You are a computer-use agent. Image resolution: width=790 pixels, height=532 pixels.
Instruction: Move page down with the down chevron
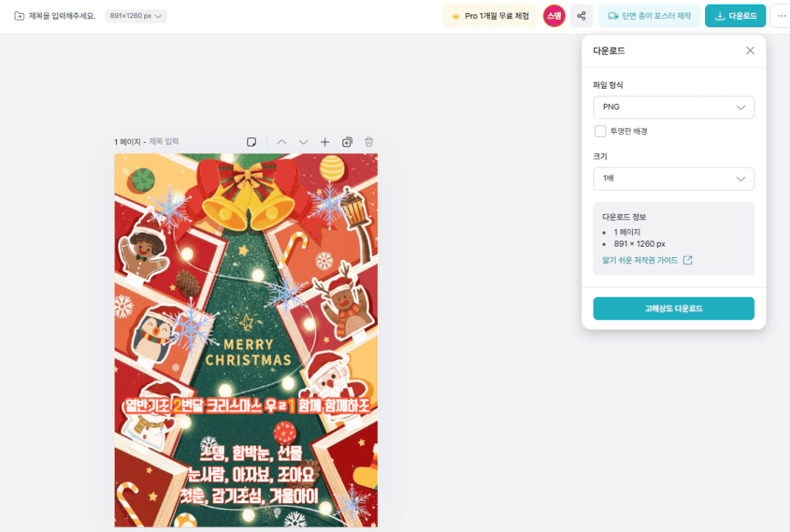pos(304,142)
